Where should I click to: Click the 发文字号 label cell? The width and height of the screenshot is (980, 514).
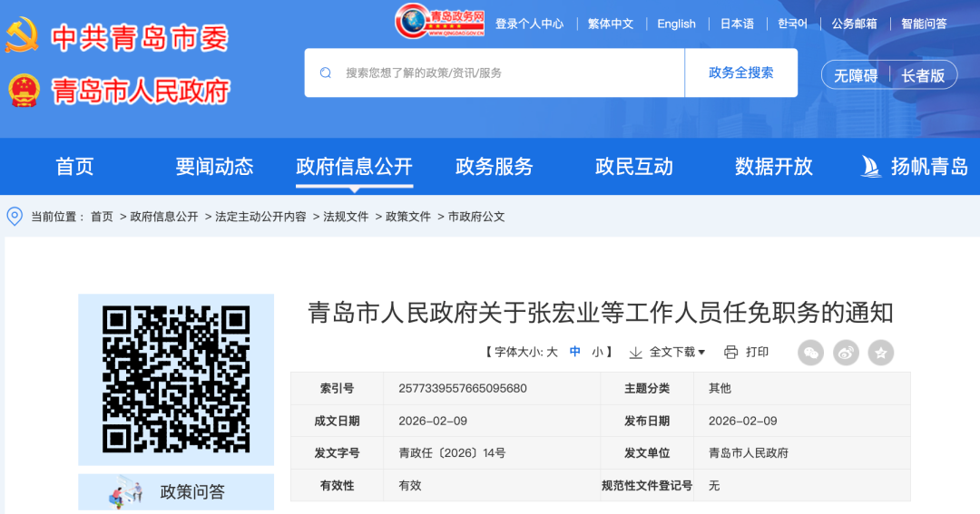pyautogui.click(x=337, y=453)
